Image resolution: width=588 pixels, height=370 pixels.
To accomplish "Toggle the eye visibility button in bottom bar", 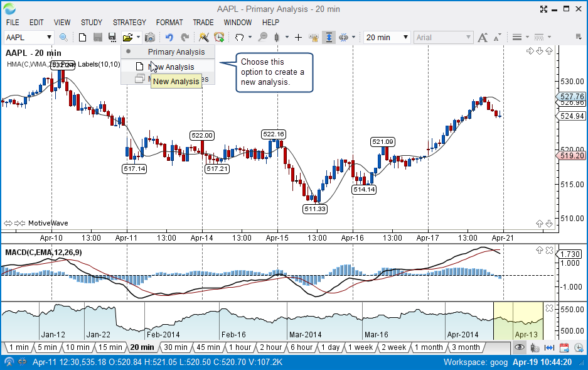I will pos(520,347).
